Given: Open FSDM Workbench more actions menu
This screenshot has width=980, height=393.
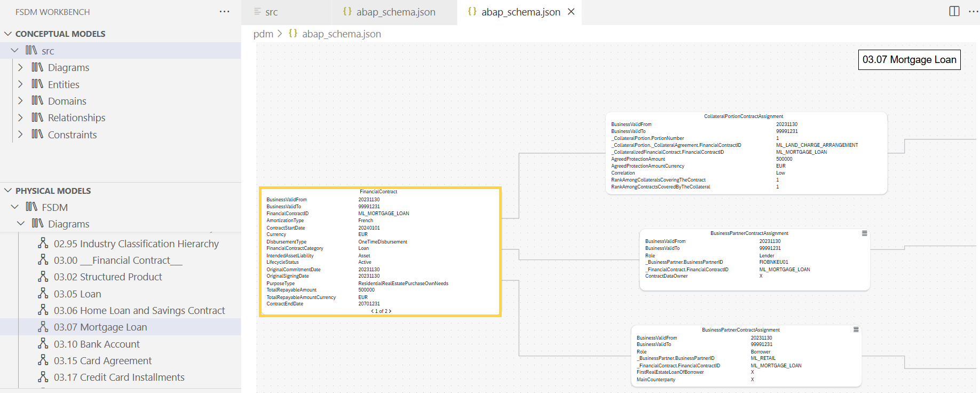Looking at the screenshot, I should click(224, 12).
